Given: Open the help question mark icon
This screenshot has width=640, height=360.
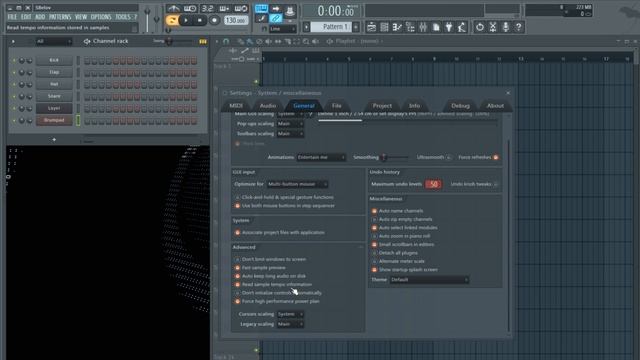Looking at the screenshot, I should tap(518, 27).
